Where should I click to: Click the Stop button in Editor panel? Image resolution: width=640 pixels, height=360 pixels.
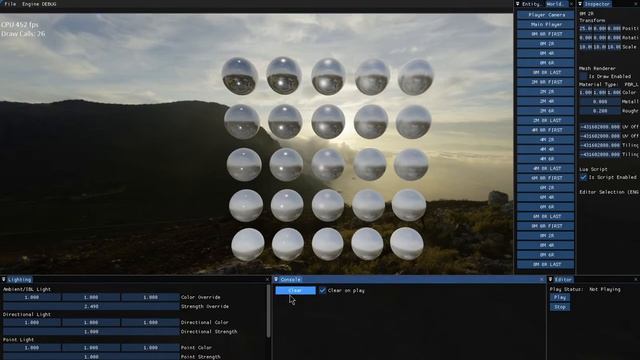click(x=560, y=307)
